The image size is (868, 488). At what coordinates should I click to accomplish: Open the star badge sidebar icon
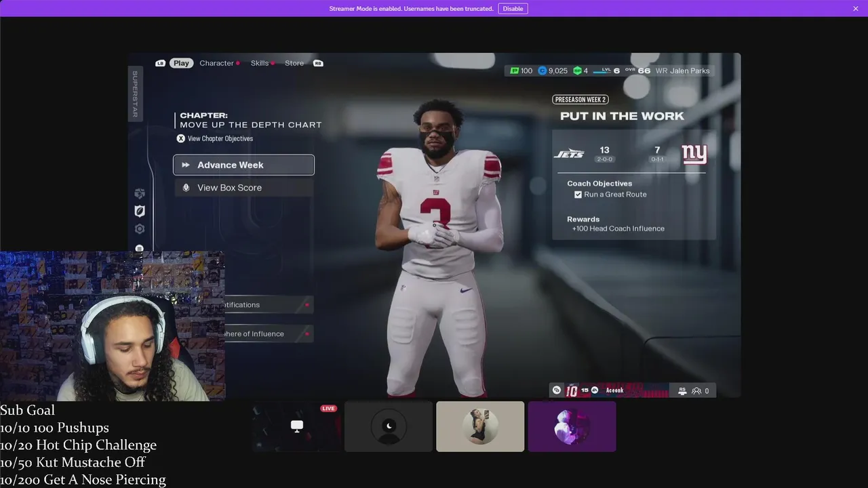tap(140, 193)
